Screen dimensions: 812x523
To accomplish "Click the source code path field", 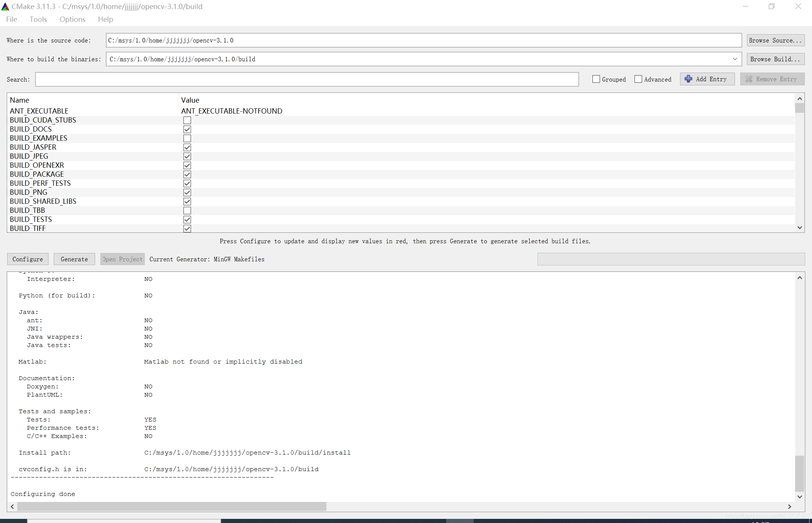I will (x=424, y=40).
